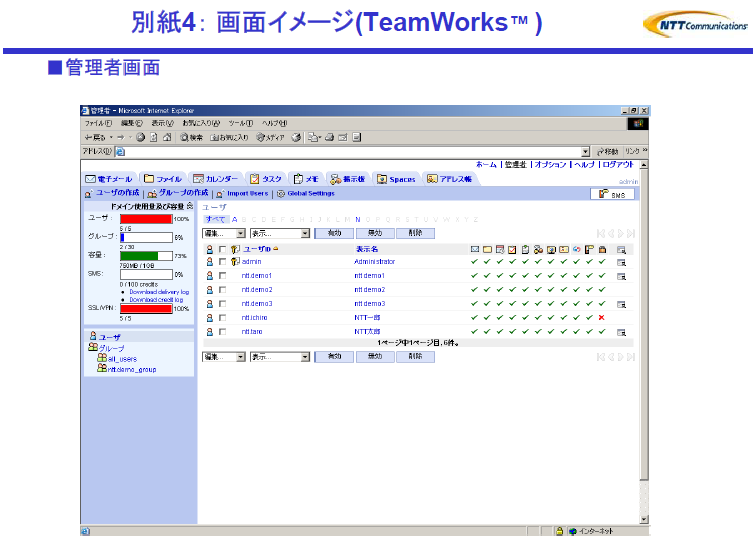Screen dimensions: 754x540
Task: Click the red X for ntt.ichiro
Action: 602,317
